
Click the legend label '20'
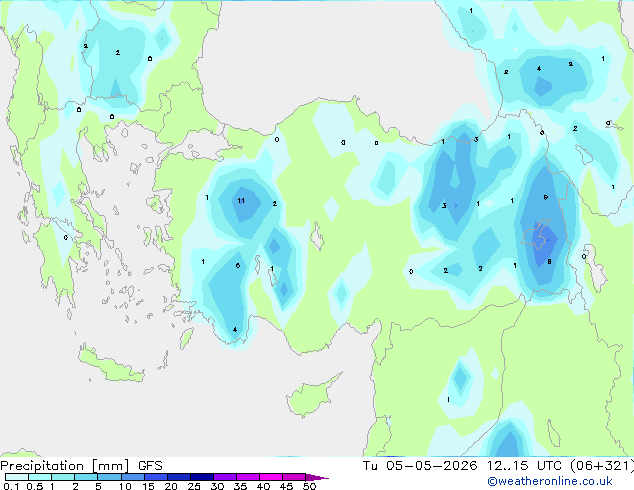tap(171, 486)
